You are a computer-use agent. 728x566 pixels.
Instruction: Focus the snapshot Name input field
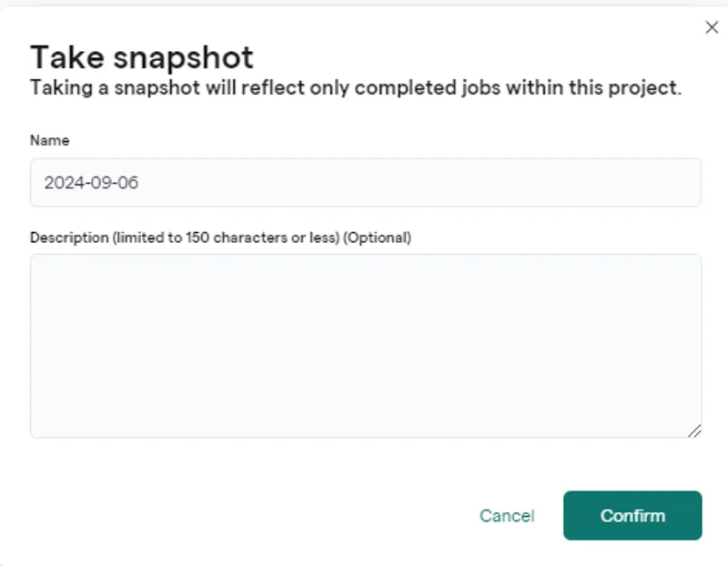pos(365,182)
